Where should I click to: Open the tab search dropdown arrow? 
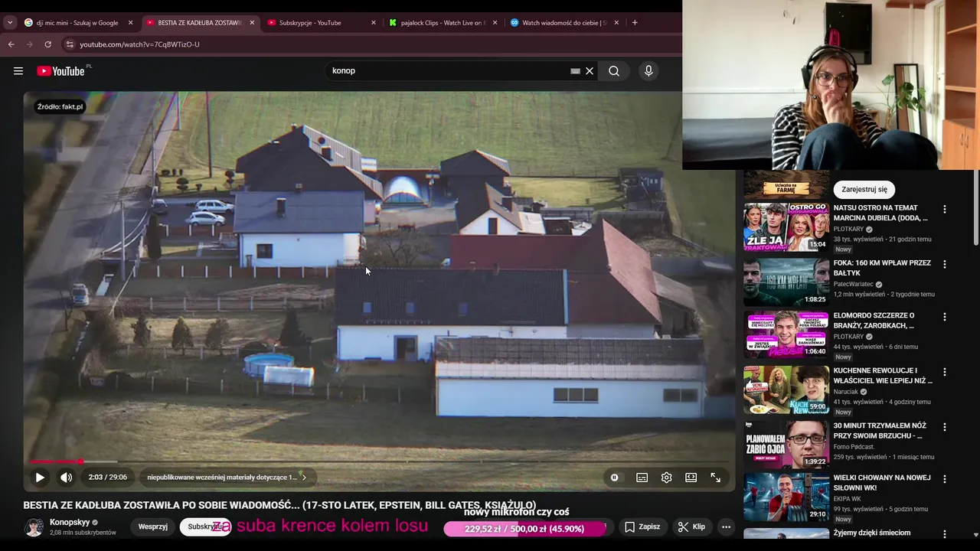tap(10, 23)
